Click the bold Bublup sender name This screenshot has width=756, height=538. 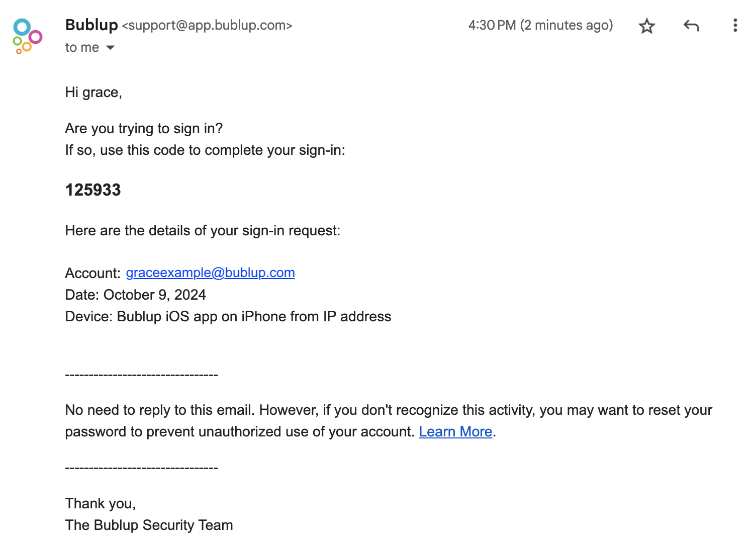pos(91,25)
